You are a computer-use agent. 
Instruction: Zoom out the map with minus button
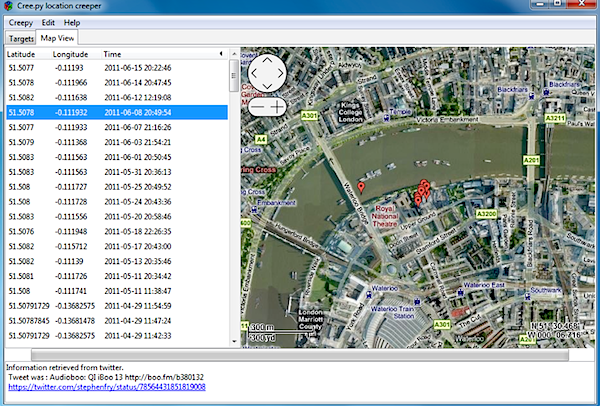click(x=257, y=106)
